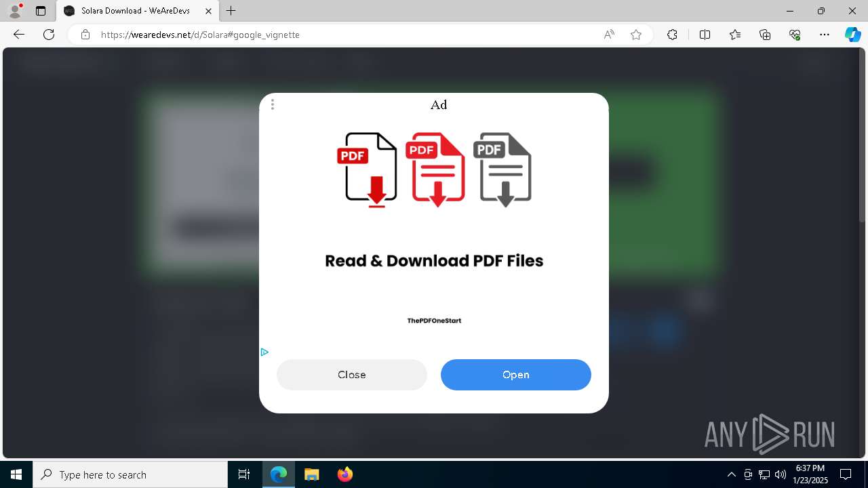Screen dimensions: 868x488
Task: Click the AdChoices triangle icon
Action: click(x=264, y=352)
